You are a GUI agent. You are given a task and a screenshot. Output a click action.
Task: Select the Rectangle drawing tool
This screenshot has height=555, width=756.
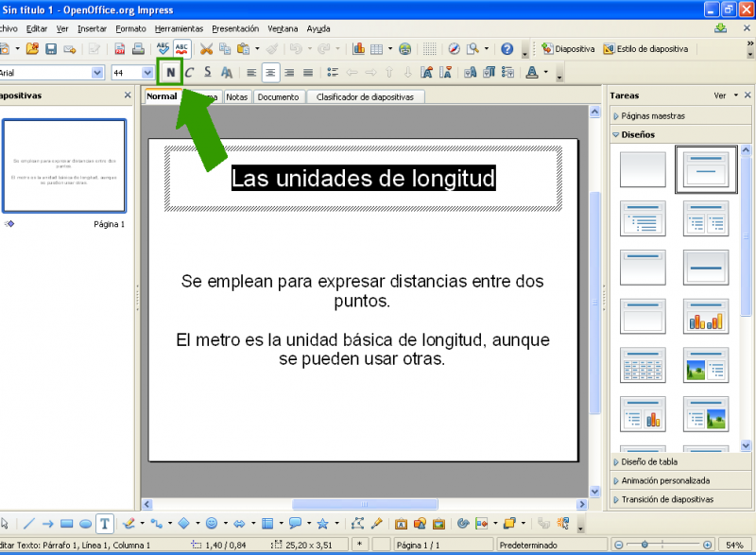pyautogui.click(x=66, y=523)
